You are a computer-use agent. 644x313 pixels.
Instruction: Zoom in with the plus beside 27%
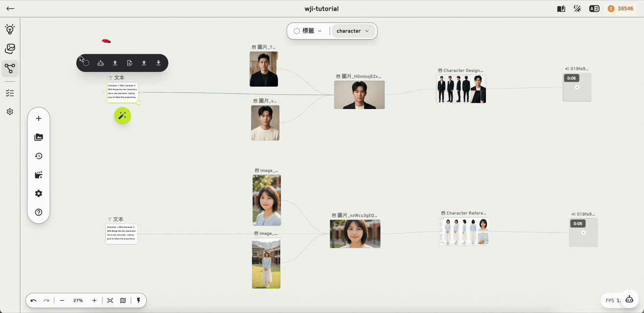[x=94, y=301]
